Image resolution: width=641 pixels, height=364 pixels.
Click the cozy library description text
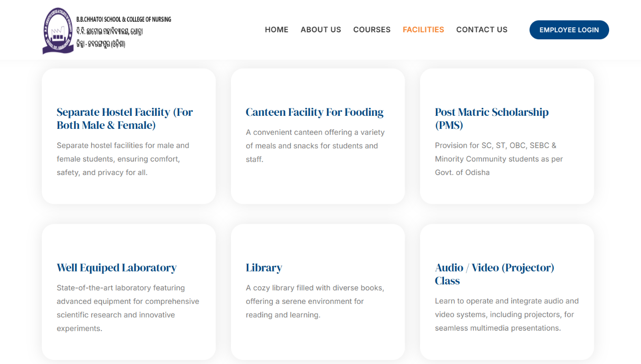315,301
